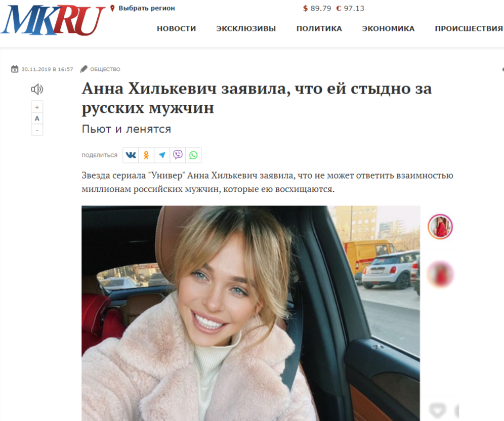The image size is (504, 421).
Task: Reset font size with A button
Action: click(x=37, y=118)
